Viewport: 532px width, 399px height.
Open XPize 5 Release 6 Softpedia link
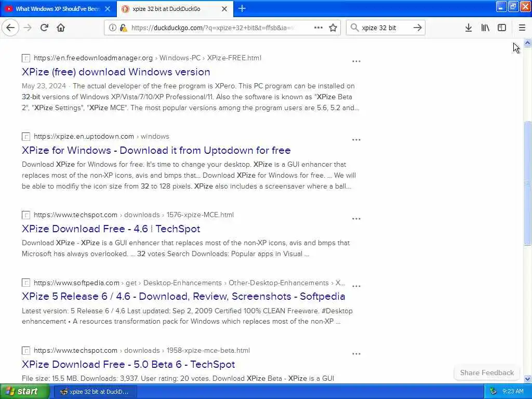[x=183, y=296]
